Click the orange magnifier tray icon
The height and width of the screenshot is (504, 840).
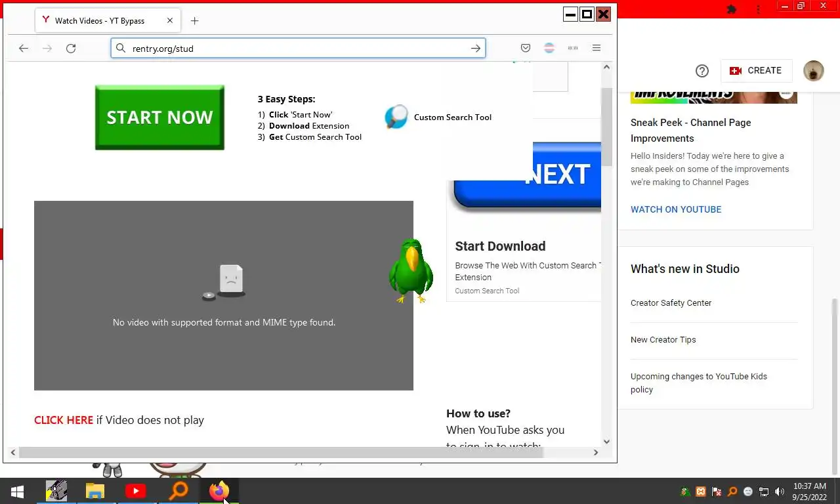click(x=732, y=492)
